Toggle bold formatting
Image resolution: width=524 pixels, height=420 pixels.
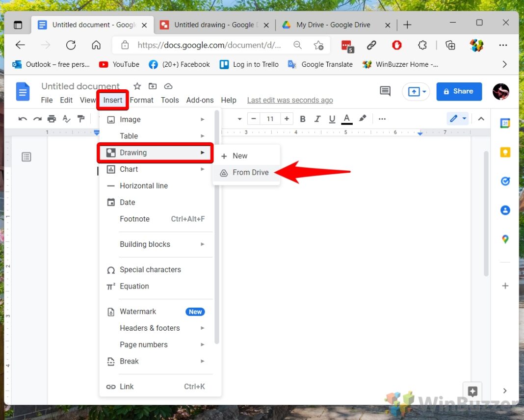point(303,118)
